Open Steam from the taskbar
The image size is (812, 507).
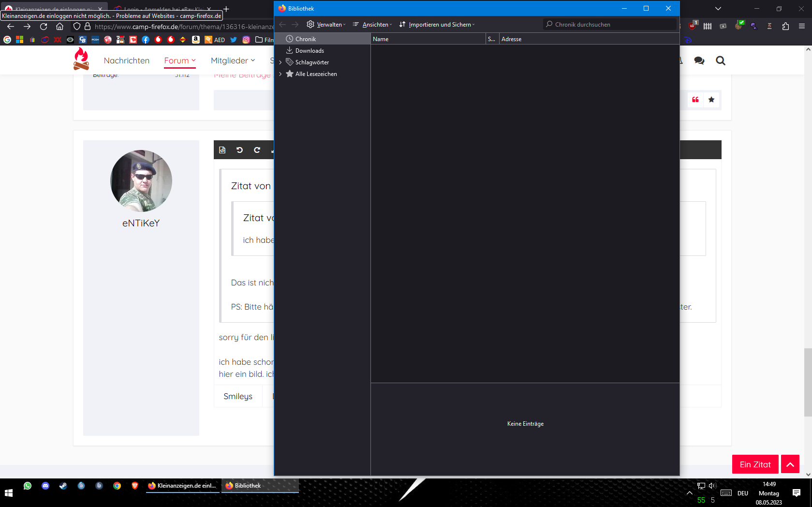(x=63, y=486)
